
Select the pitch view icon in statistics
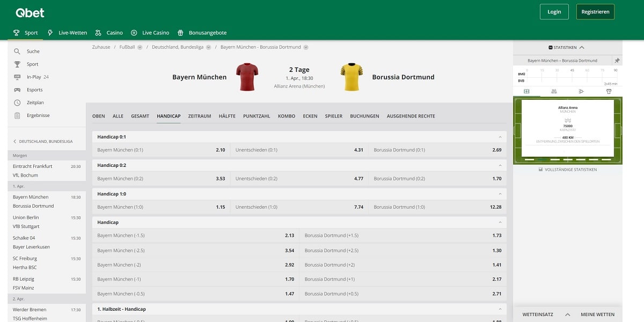tap(526, 91)
